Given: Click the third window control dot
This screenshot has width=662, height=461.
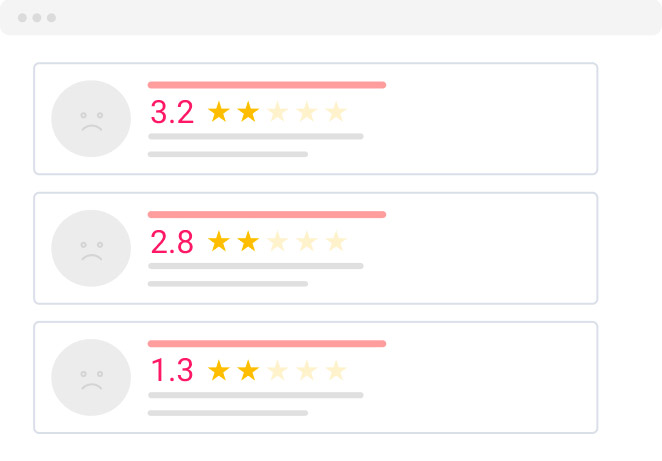Looking at the screenshot, I should (51, 18).
